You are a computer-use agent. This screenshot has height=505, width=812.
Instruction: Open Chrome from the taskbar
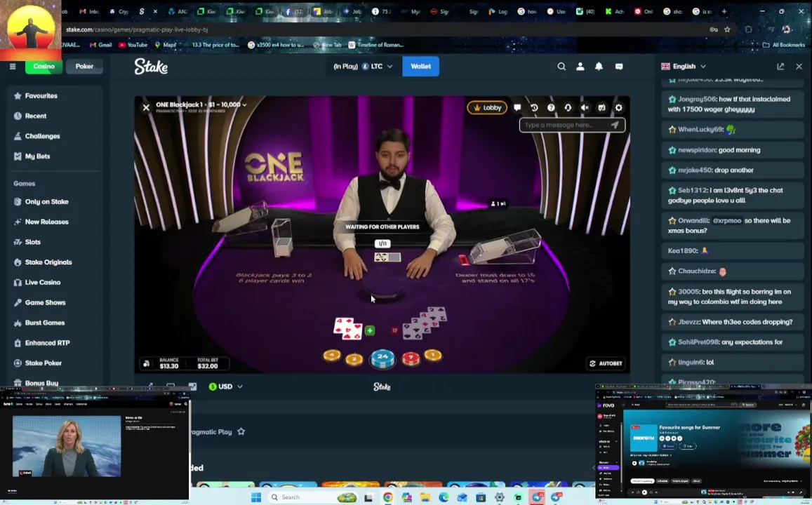pos(387,497)
